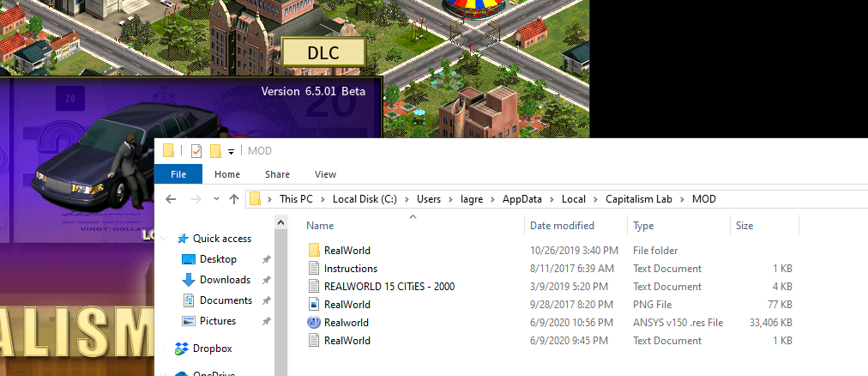
Task: Unpin Desktop using its pin icon
Action: click(266, 259)
